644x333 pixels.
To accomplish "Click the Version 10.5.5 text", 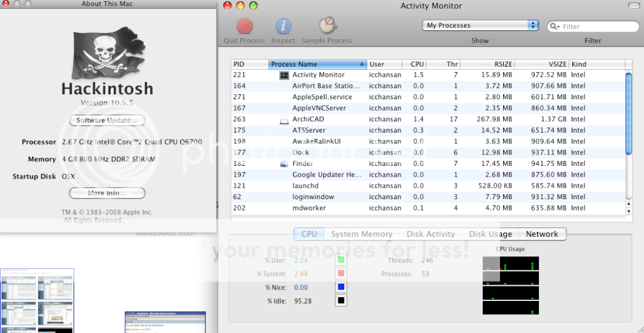I will click(107, 102).
